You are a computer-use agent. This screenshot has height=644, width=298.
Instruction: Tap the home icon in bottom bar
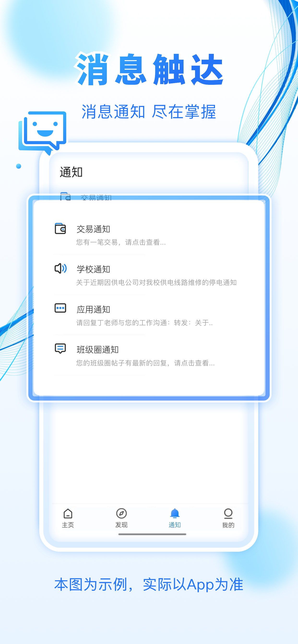click(x=68, y=514)
